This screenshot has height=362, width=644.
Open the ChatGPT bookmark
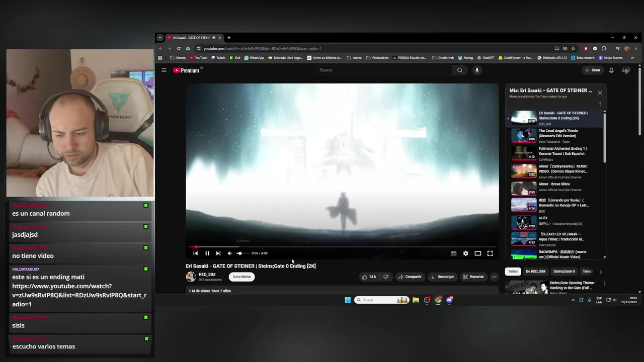(486, 58)
